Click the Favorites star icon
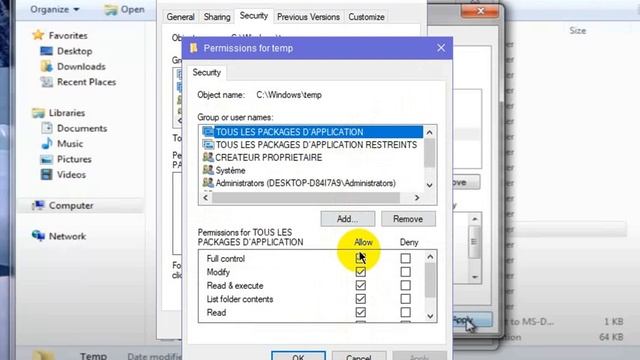Image resolution: width=640 pixels, height=360 pixels. pyautogui.click(x=38, y=35)
